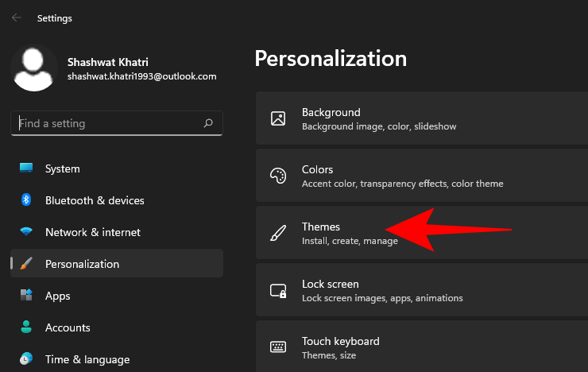Click the user profile avatar picture
Screen dimensions: 588x372
[33, 68]
